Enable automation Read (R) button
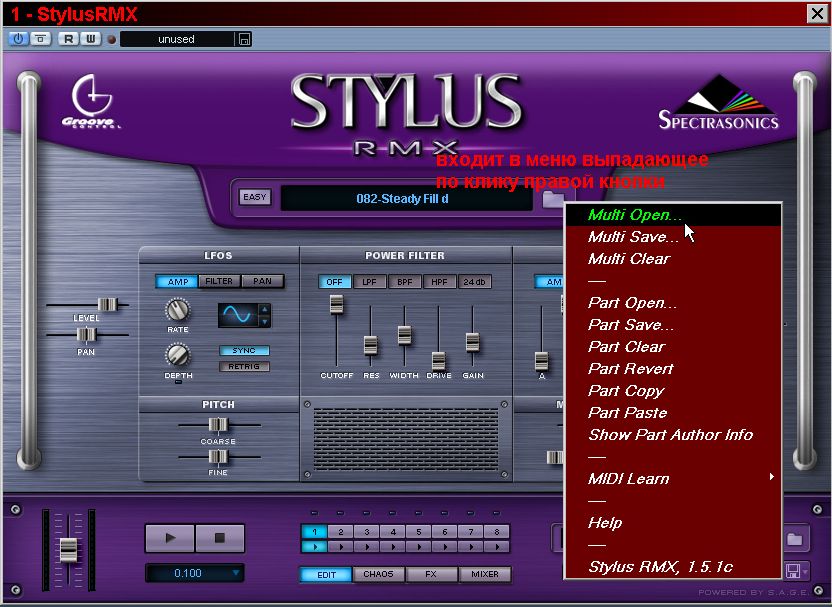832x607 pixels. (68, 39)
